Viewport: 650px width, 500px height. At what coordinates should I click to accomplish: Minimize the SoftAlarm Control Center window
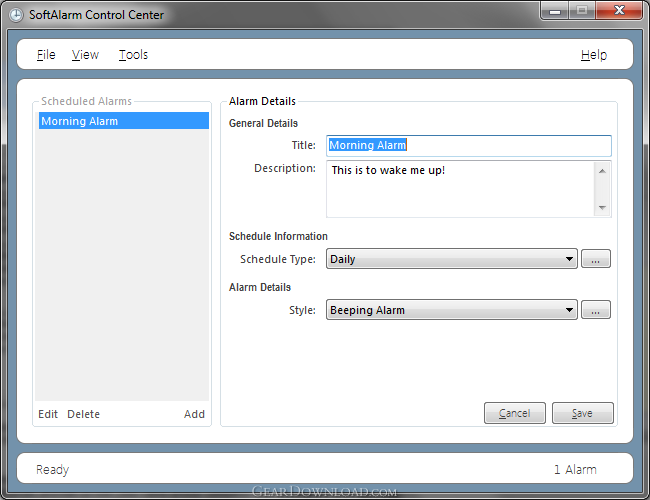coord(555,10)
